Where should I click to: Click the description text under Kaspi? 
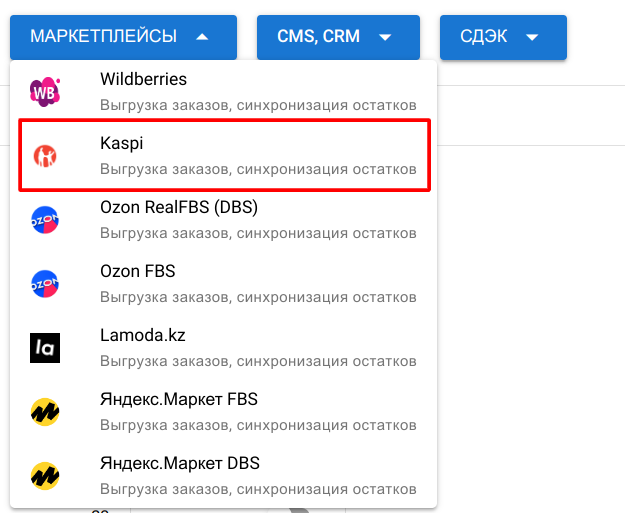point(258,169)
